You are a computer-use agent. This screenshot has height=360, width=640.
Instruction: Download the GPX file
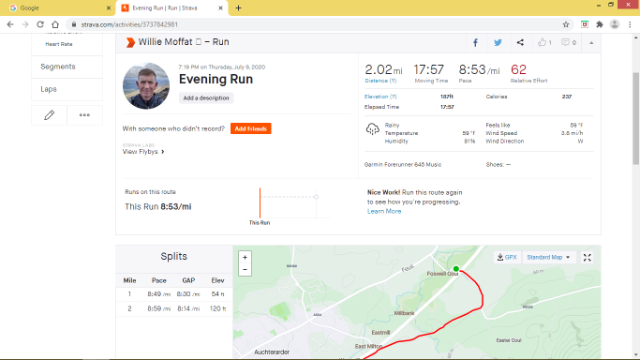(507, 258)
